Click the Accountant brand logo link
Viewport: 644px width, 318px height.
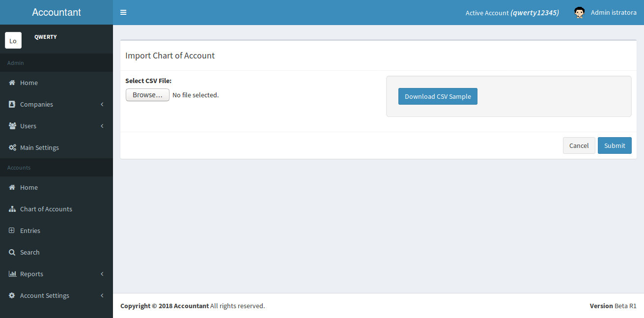pyautogui.click(x=56, y=12)
